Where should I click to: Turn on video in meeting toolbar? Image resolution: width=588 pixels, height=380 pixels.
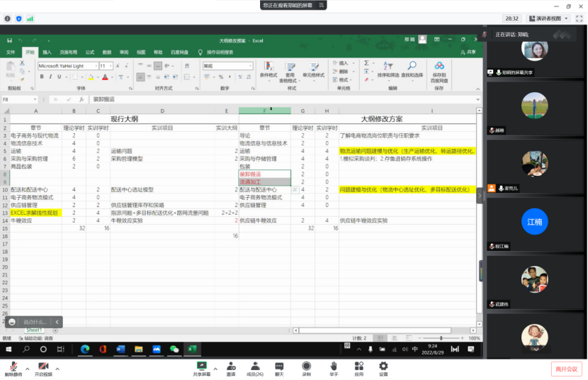(x=43, y=369)
